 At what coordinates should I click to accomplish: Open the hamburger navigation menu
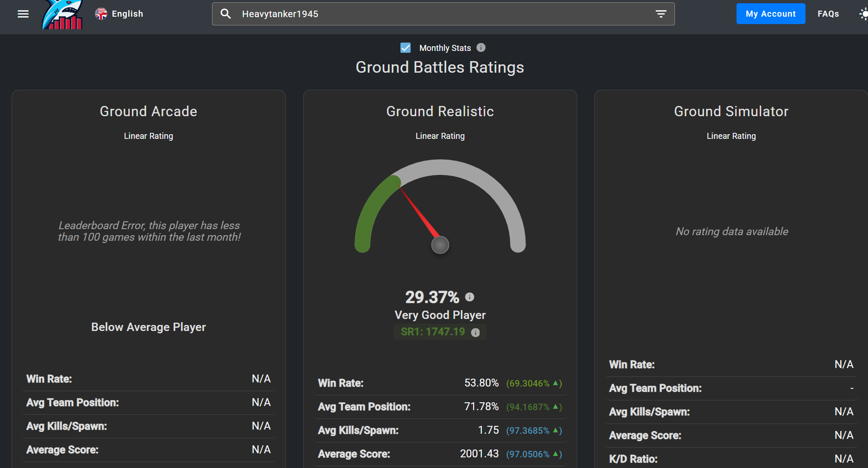23,14
